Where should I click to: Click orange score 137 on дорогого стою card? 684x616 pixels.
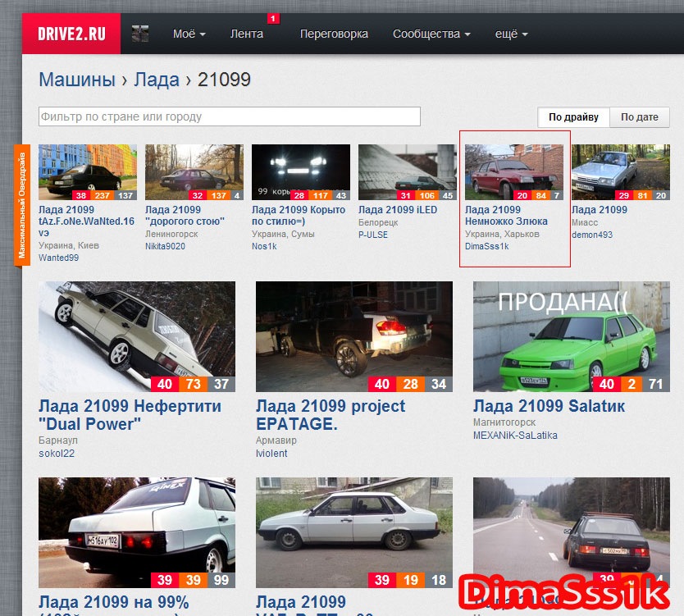218,195
